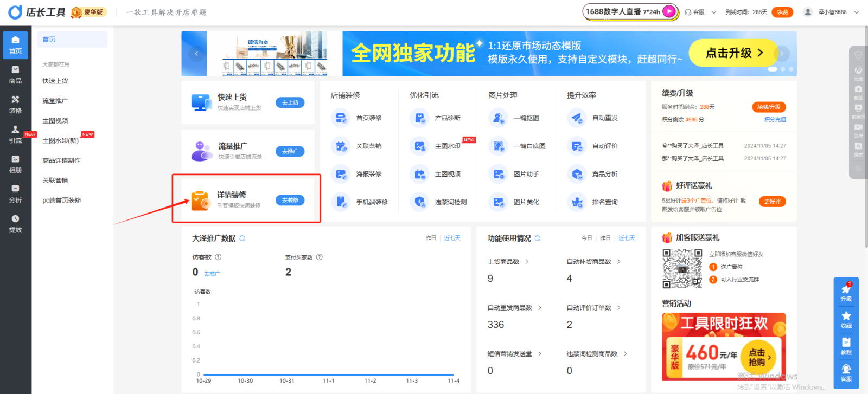Click 店长工具 logo
Image resolution: width=868 pixels, height=394 pixels.
pos(37,12)
